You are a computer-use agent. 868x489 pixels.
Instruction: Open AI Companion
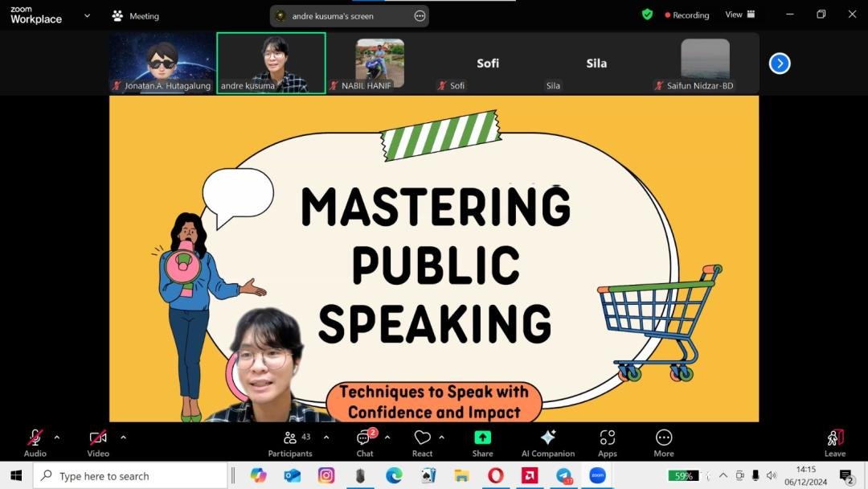pyautogui.click(x=548, y=442)
